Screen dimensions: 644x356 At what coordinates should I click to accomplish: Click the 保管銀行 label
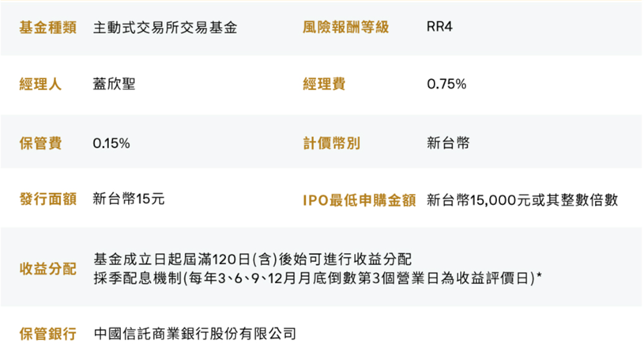coord(47,333)
